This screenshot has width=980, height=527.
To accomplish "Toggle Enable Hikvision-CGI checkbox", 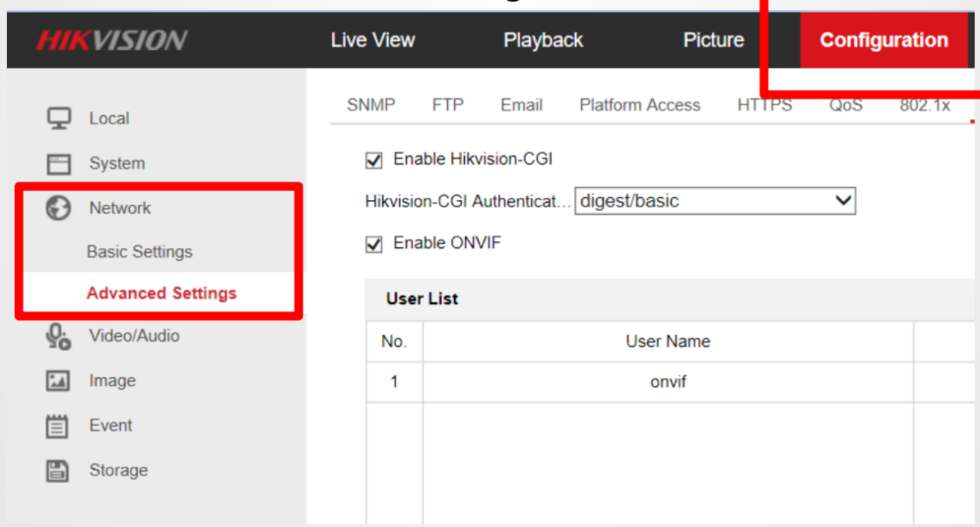I will point(373,160).
